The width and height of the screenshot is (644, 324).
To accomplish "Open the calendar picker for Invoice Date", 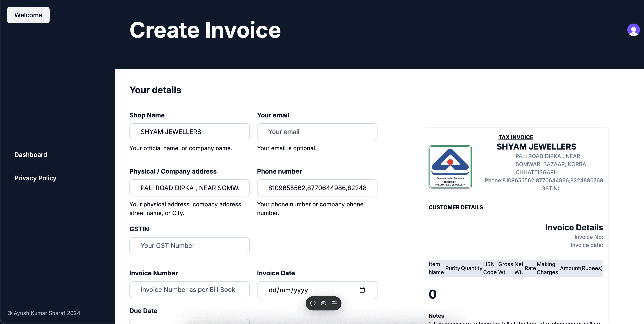I will click(362, 290).
